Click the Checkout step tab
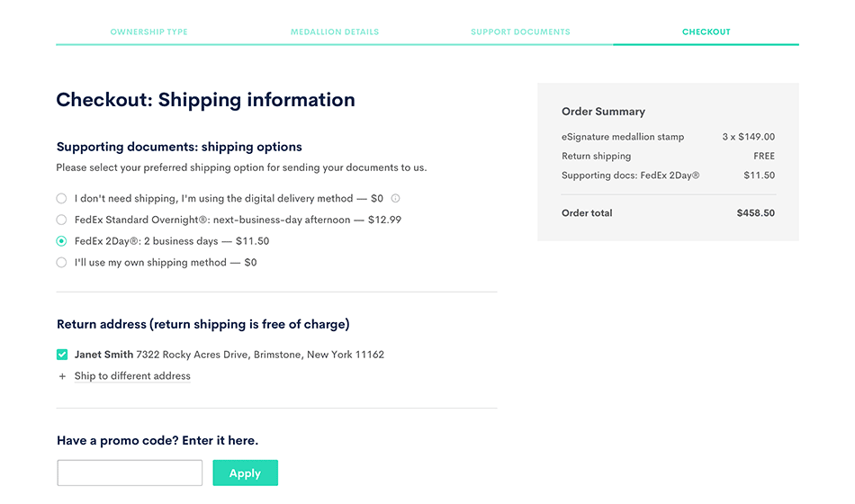The image size is (855, 504). coord(706,32)
